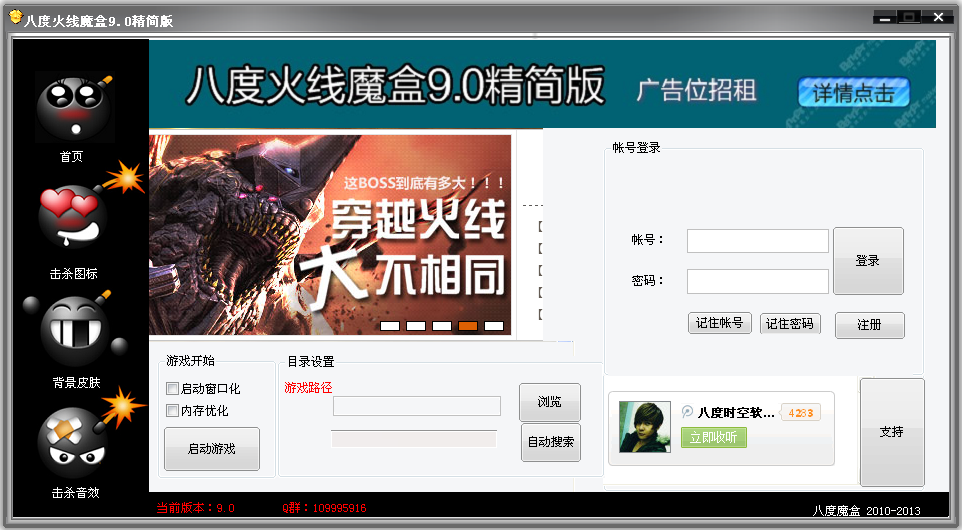The height and width of the screenshot is (530, 962).
Task: Click the 启动游戏 button
Action: click(212, 449)
